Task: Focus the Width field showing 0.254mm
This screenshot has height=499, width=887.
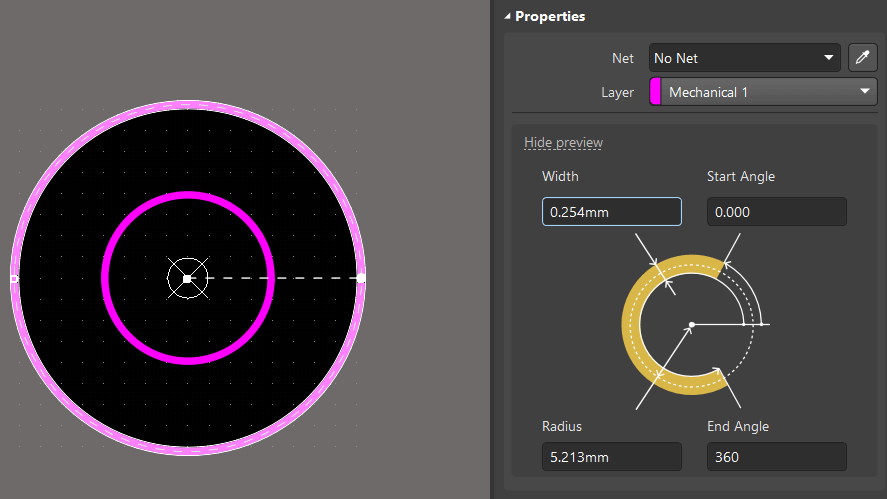Action: pos(611,212)
